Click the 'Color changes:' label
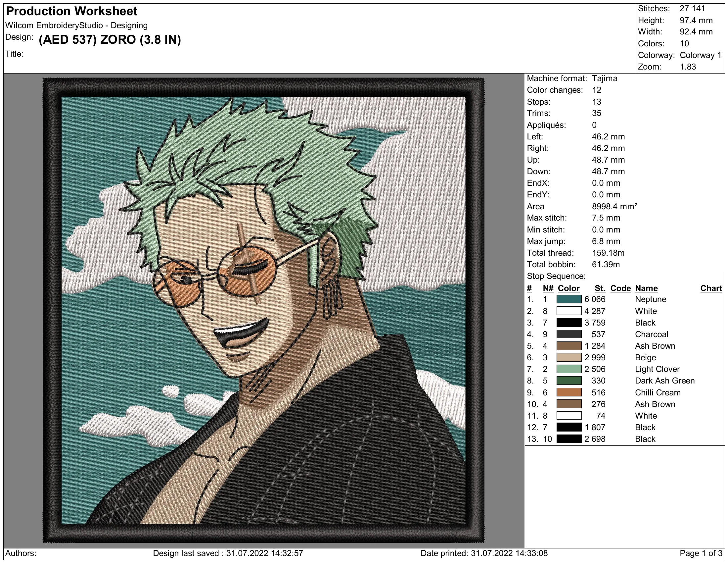 [x=555, y=90]
